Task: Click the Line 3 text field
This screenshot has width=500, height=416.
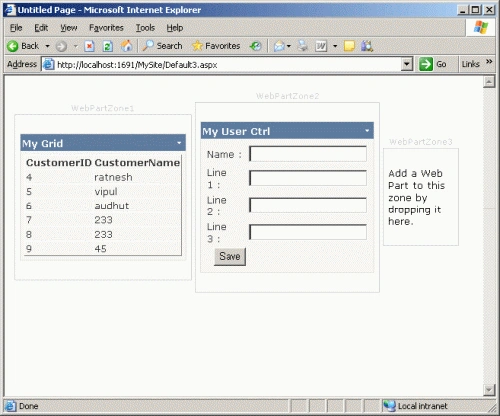Action: point(308,232)
